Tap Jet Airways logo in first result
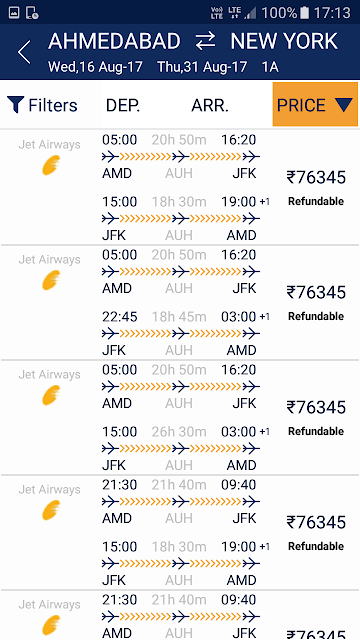The width and height of the screenshot is (360, 640). (51, 166)
